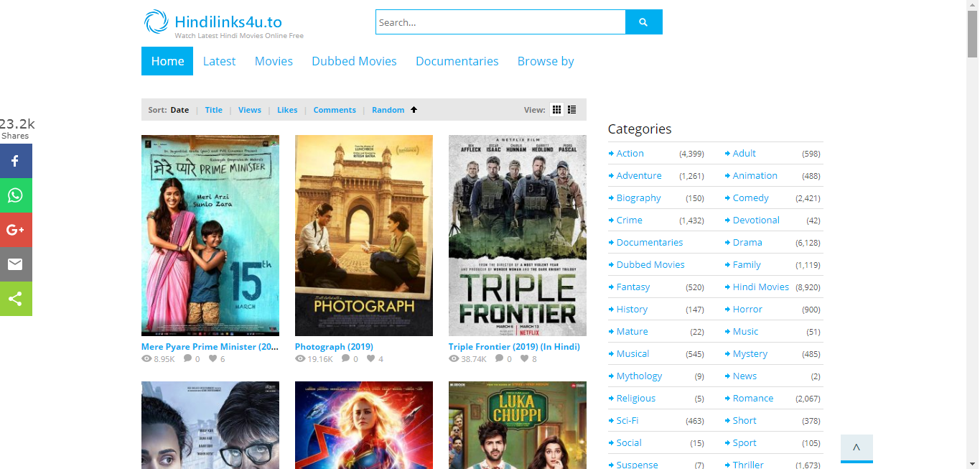Open the Triple Frontier movie poster
Screen dimensions: 980x469
click(x=518, y=236)
